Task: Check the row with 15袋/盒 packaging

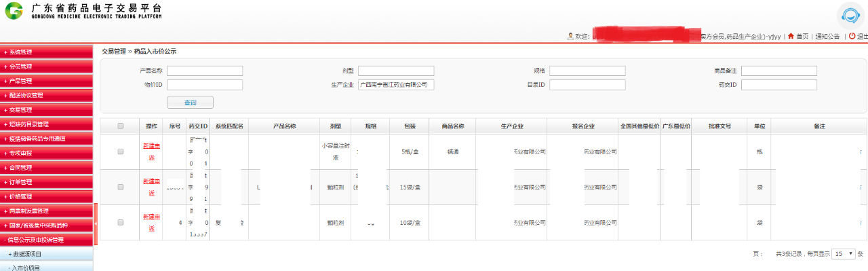Action: (x=121, y=187)
